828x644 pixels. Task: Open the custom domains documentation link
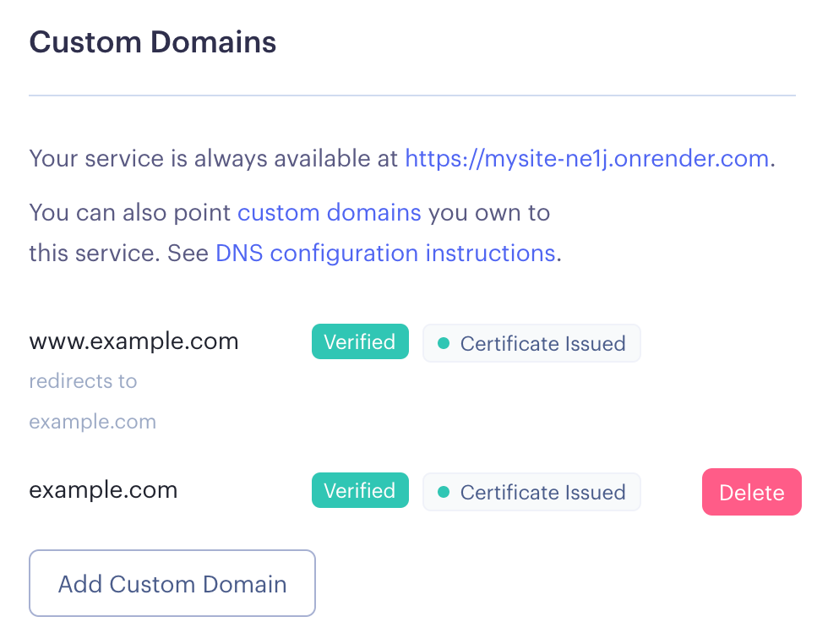coord(329,212)
